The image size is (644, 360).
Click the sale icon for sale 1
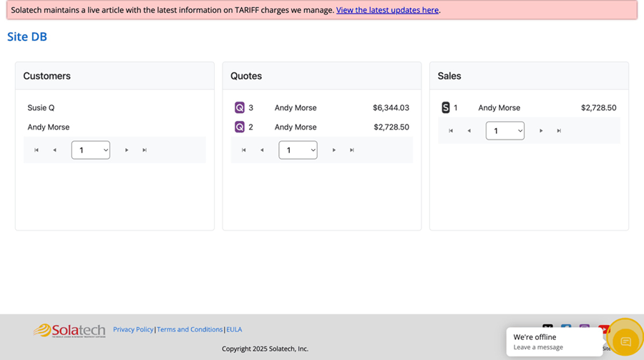[446, 108]
